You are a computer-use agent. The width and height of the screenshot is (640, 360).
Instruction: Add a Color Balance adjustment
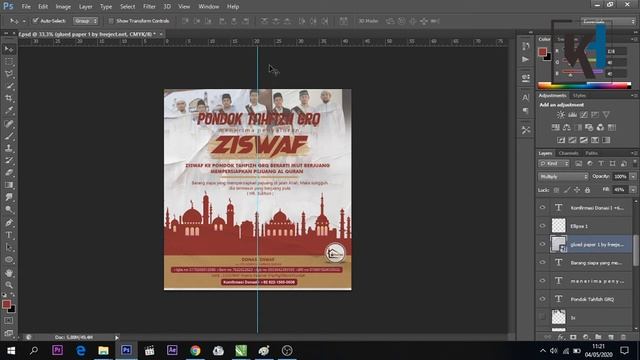tap(567, 127)
